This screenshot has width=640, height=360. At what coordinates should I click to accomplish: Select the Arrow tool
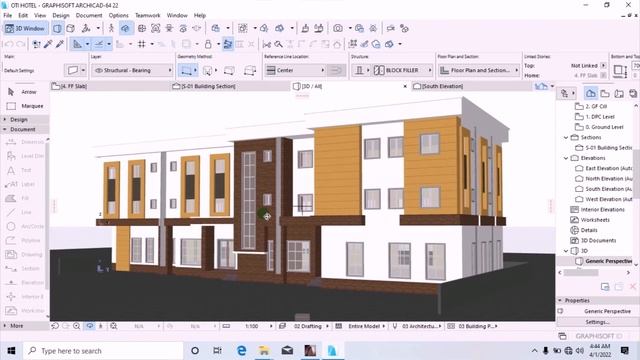23,92
